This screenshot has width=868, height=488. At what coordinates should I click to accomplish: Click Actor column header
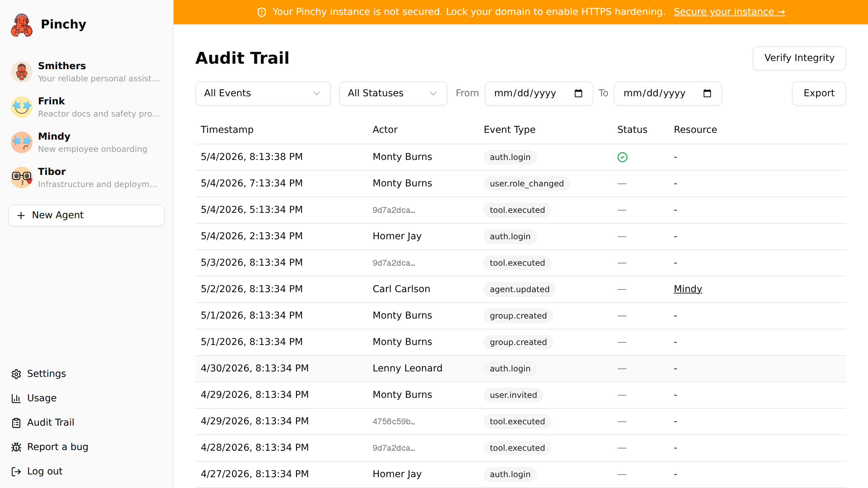click(x=385, y=129)
